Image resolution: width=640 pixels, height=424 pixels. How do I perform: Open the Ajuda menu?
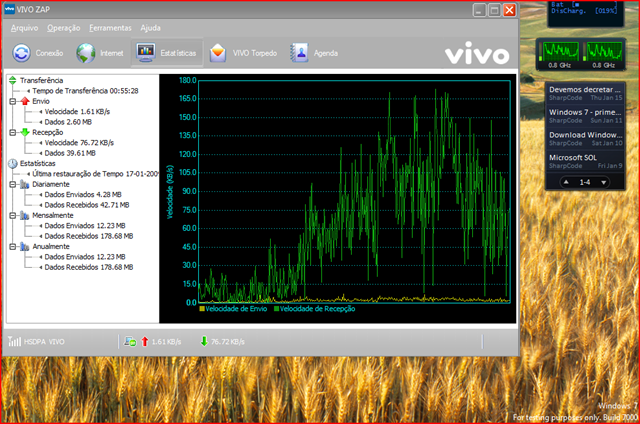150,28
